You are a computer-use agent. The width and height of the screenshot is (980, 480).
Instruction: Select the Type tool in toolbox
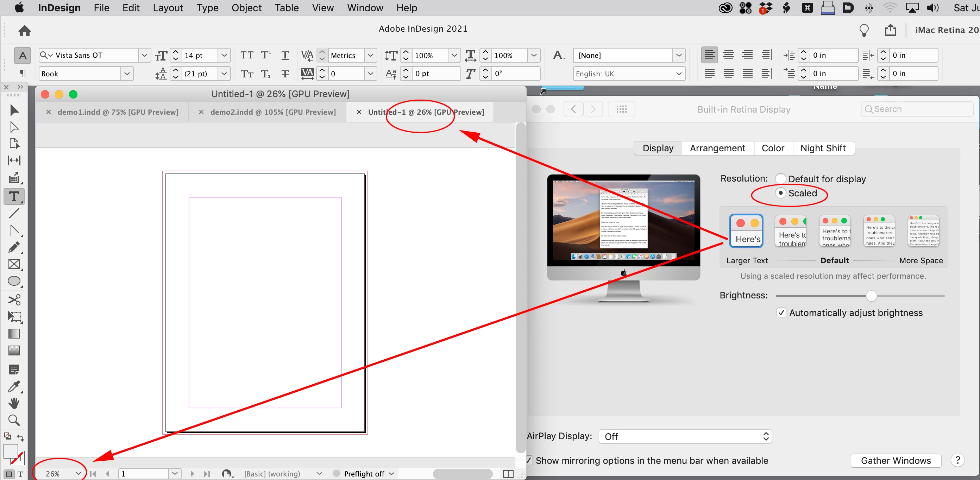coord(14,196)
